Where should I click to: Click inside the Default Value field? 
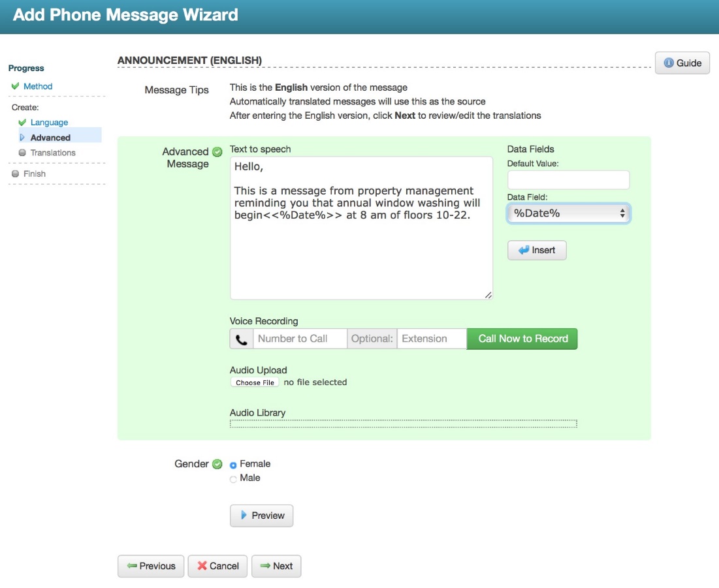(x=568, y=179)
